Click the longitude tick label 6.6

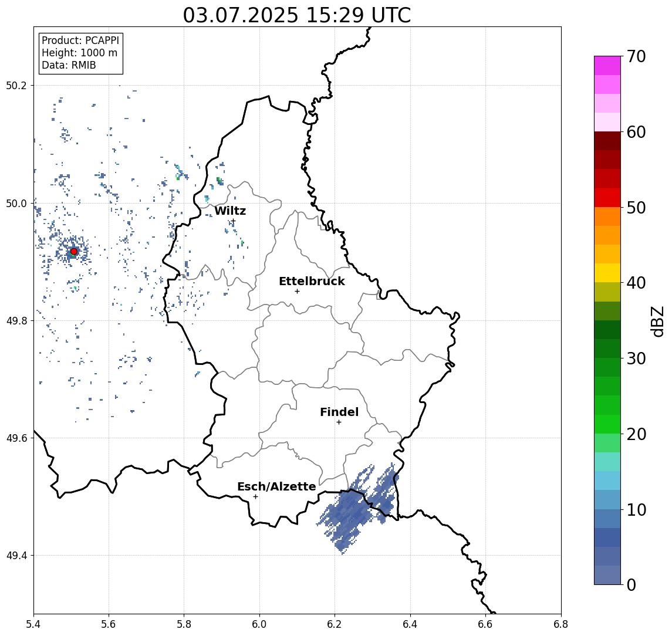point(485,624)
